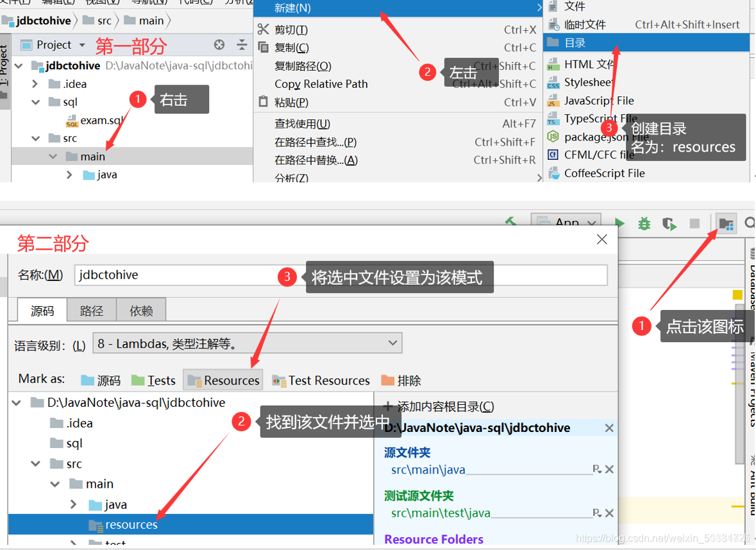
Task: Click the TypeScript File icon in submenu
Action: coord(553,119)
